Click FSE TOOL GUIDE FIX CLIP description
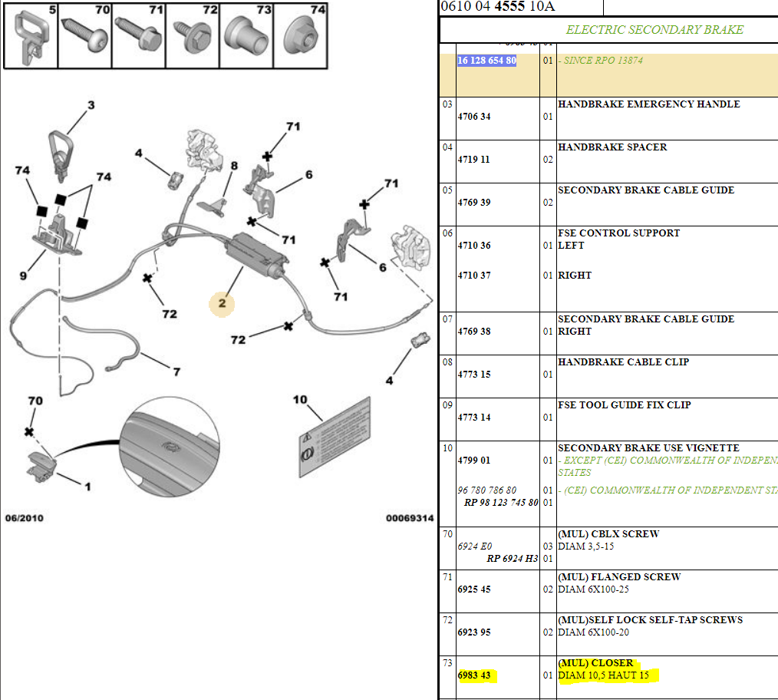 coord(625,405)
